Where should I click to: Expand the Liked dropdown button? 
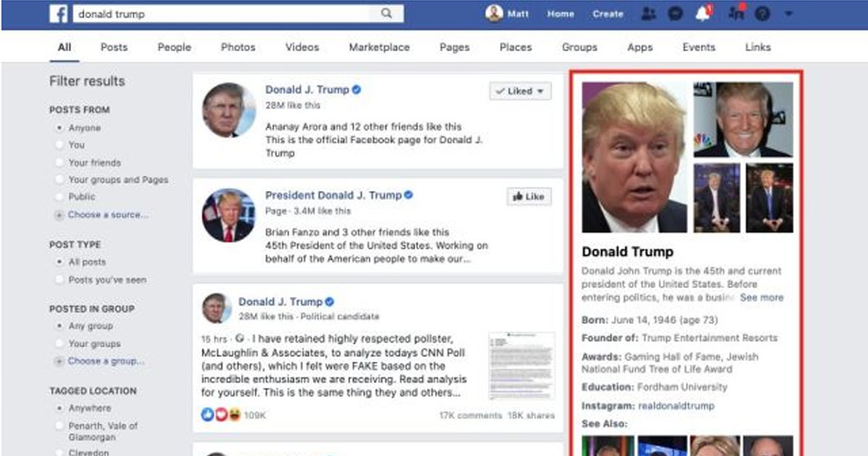[x=520, y=91]
